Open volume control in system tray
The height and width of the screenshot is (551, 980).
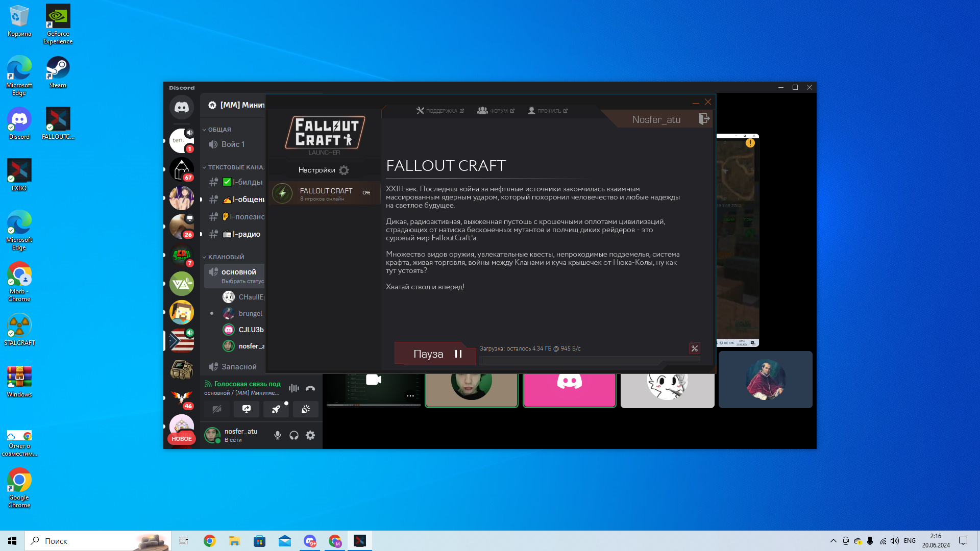coord(895,541)
